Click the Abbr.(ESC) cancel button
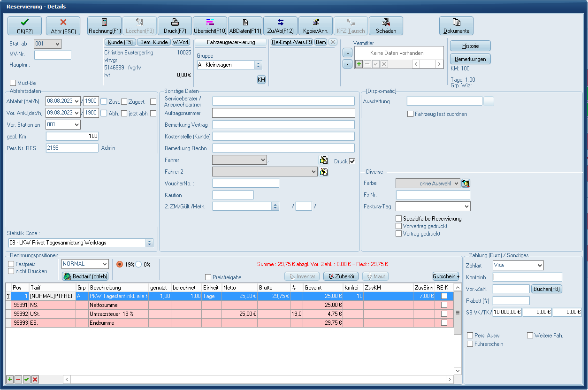This screenshot has height=390, width=588. pyautogui.click(x=63, y=26)
